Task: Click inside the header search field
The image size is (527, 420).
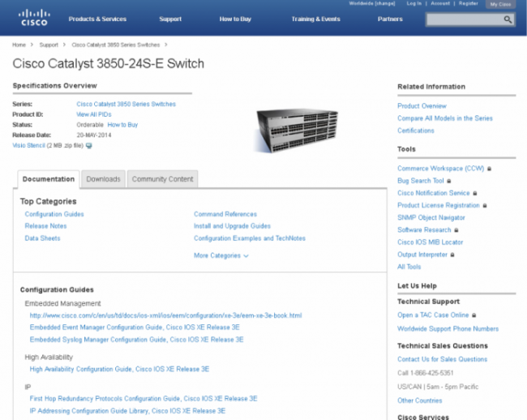Action: coord(465,19)
